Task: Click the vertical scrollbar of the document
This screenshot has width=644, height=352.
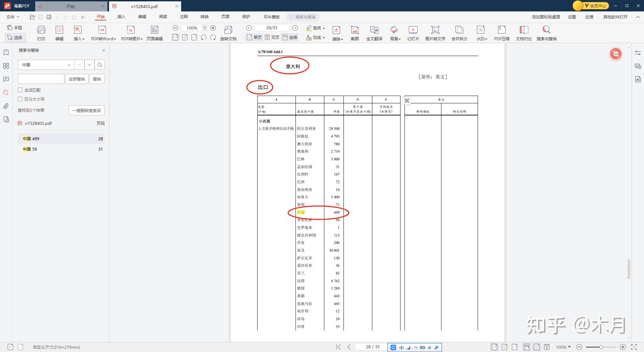Action: (x=629, y=269)
